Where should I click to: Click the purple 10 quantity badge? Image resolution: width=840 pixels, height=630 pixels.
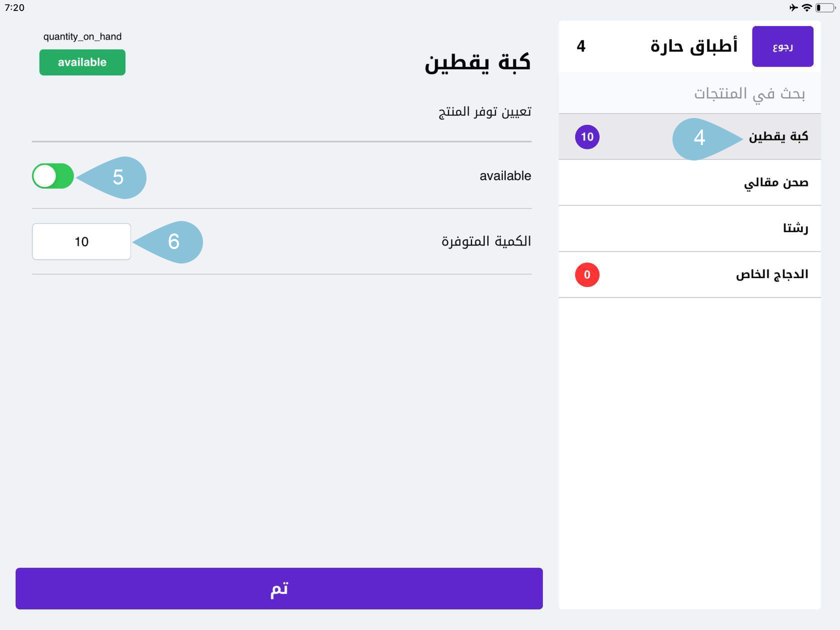click(587, 137)
